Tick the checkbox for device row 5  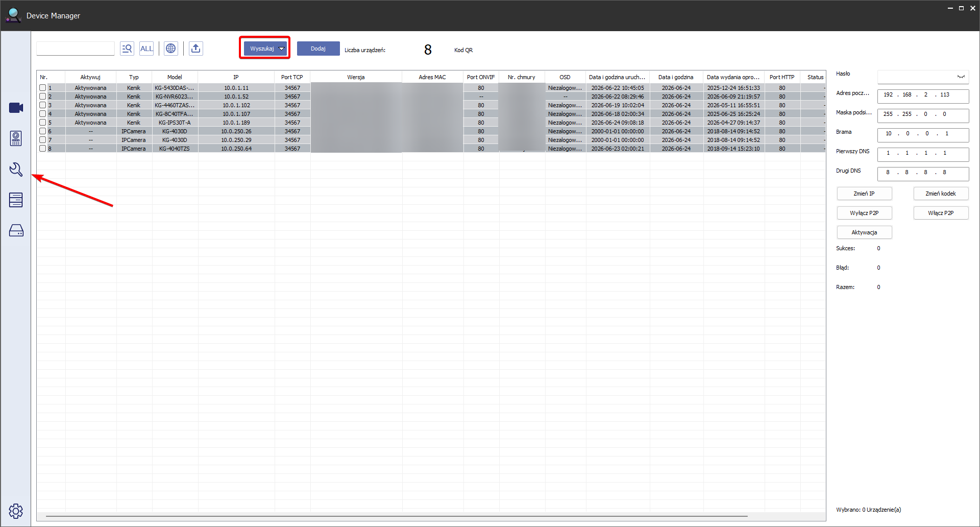[x=43, y=123]
